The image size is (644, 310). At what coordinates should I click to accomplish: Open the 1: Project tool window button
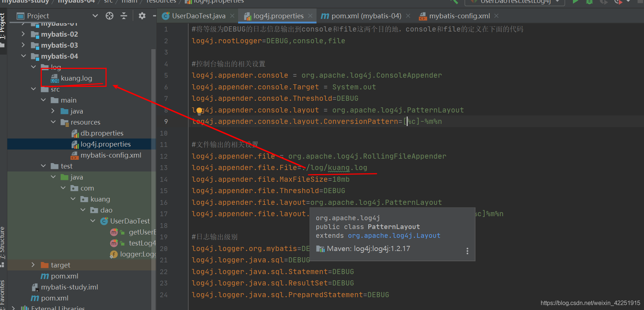point(3,26)
